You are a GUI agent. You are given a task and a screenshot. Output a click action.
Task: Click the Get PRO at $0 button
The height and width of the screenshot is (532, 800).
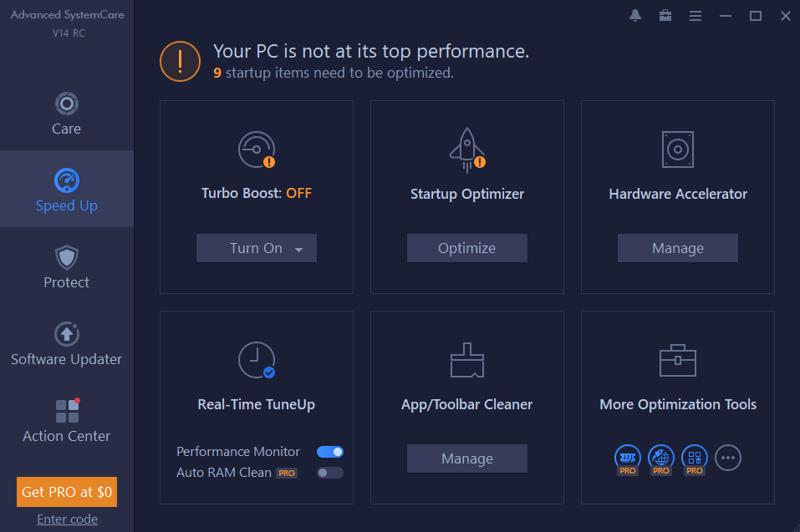[x=67, y=492]
